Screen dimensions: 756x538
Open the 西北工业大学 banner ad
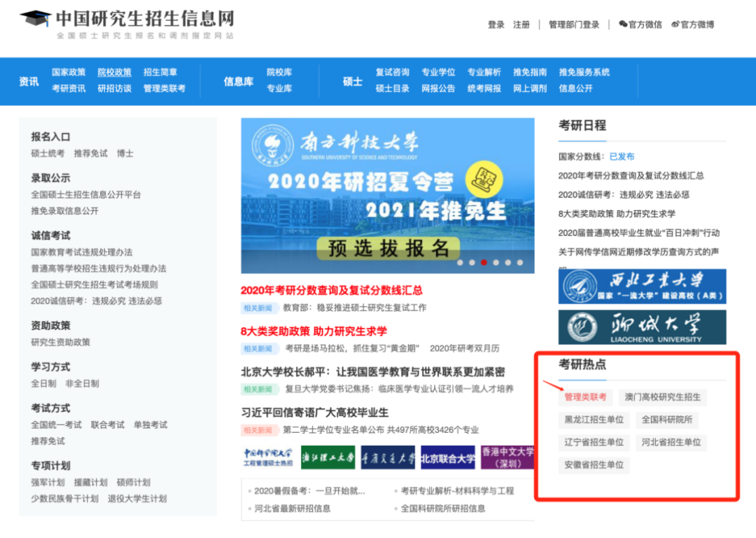[x=642, y=287]
